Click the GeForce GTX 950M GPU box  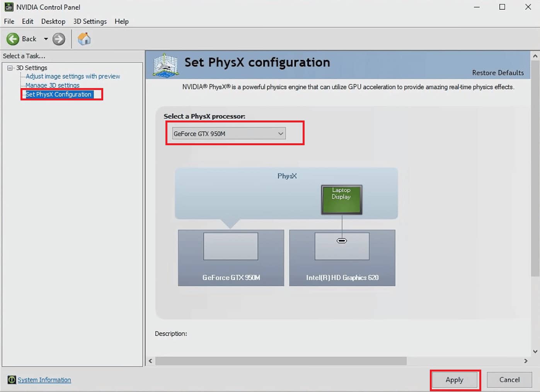pos(231,258)
